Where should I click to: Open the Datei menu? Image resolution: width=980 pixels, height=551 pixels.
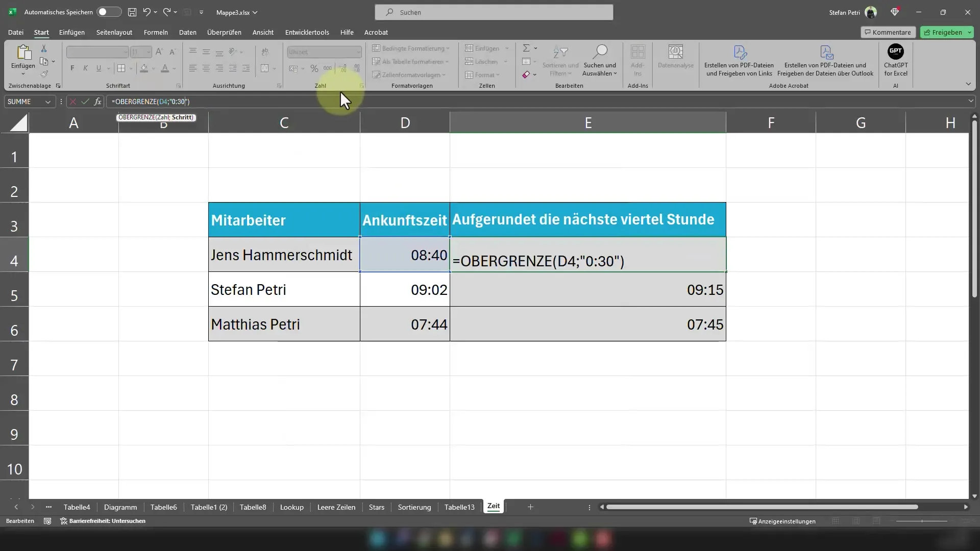coord(16,32)
